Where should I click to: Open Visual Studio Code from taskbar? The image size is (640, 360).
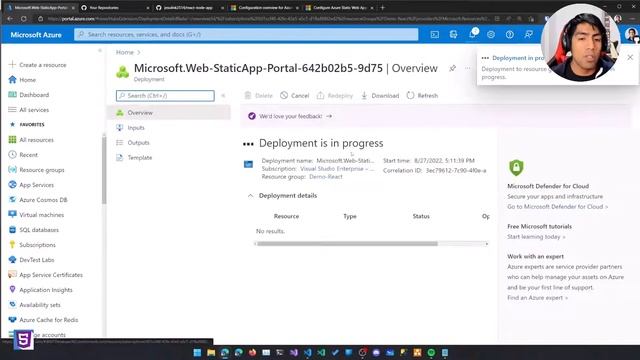point(307,352)
